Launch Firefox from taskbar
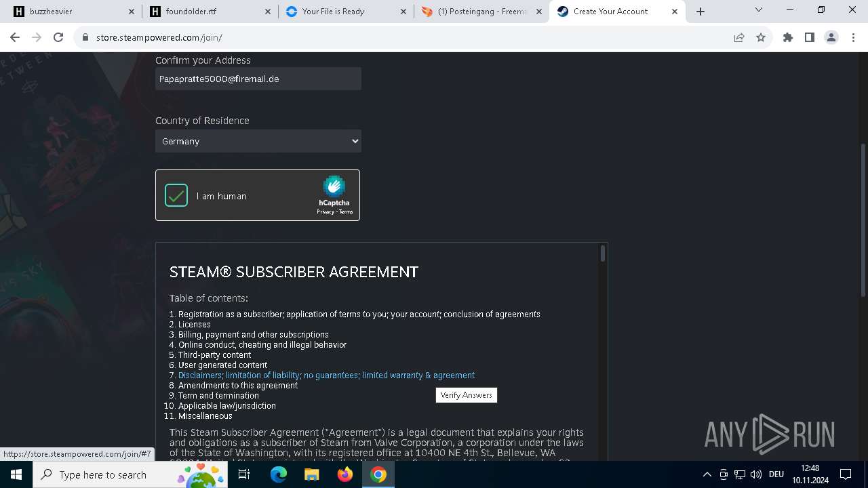Viewport: 868px width, 488px height. tap(344, 474)
